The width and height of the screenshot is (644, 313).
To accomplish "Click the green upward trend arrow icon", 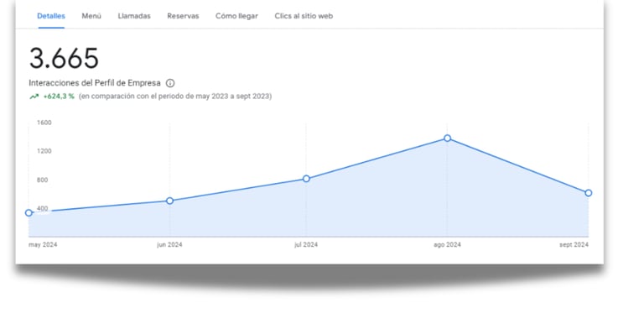I will (34, 97).
